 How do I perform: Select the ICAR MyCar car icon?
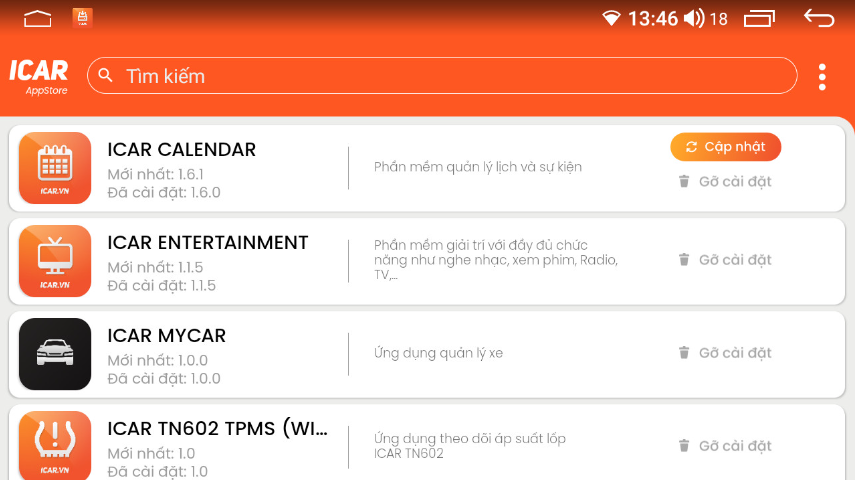[55, 354]
